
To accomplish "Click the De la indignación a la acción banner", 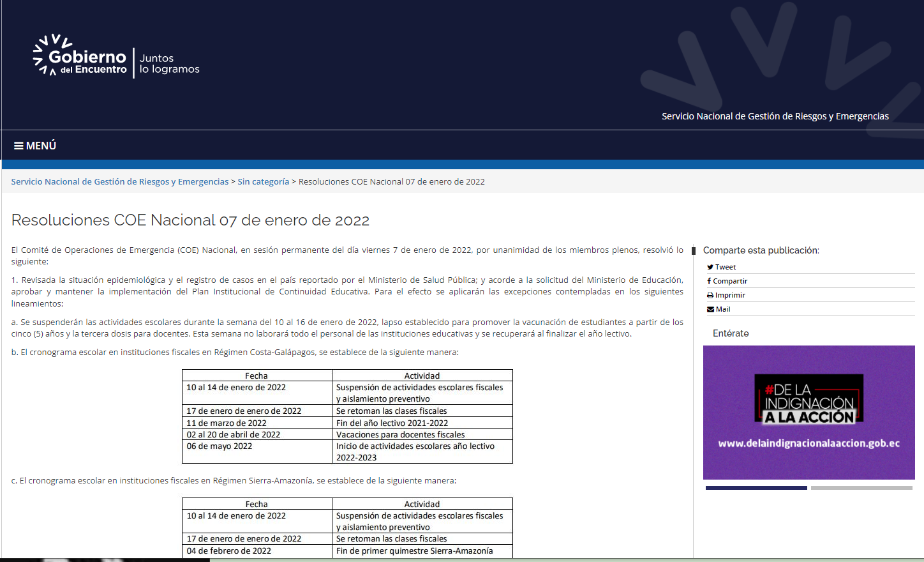I will click(x=809, y=413).
